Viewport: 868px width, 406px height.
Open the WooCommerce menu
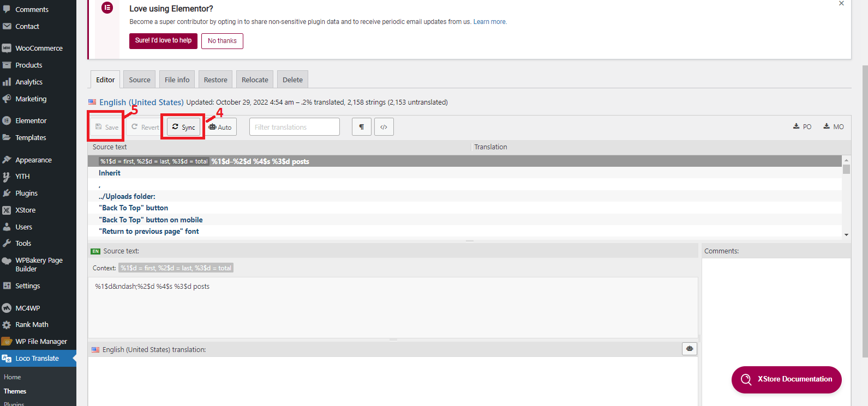(x=39, y=48)
